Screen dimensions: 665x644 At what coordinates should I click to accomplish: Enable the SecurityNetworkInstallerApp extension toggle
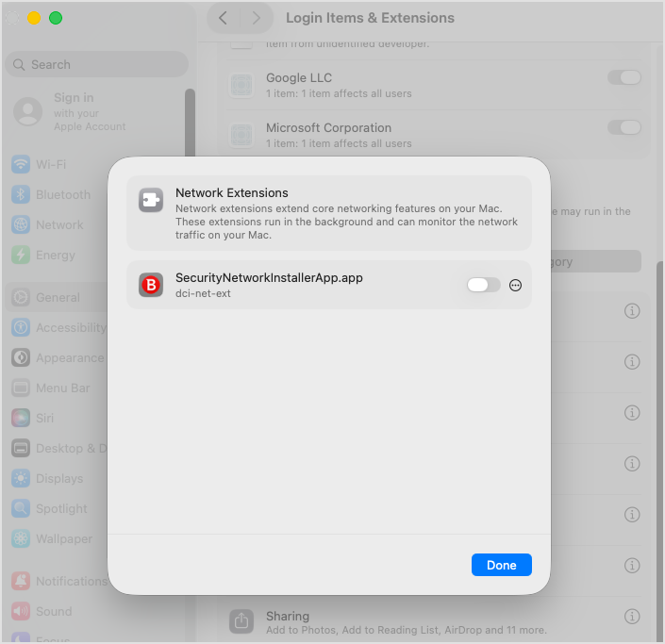[x=484, y=285]
